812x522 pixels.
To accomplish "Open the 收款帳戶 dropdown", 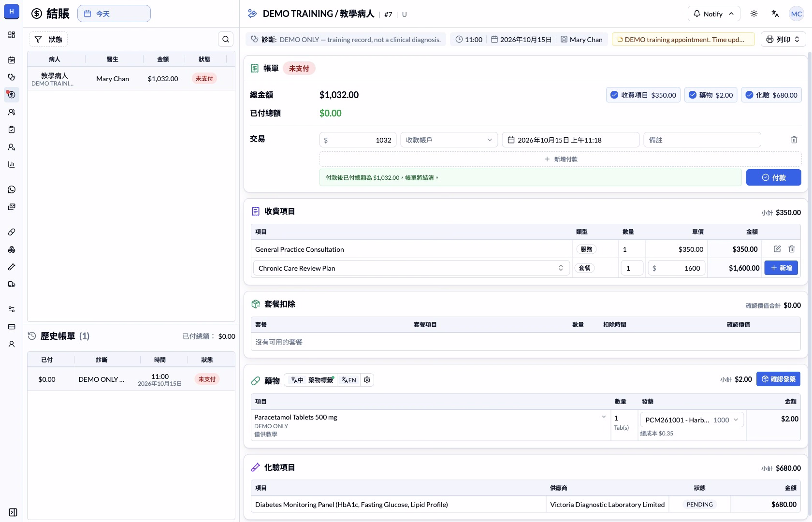I will pyautogui.click(x=449, y=140).
